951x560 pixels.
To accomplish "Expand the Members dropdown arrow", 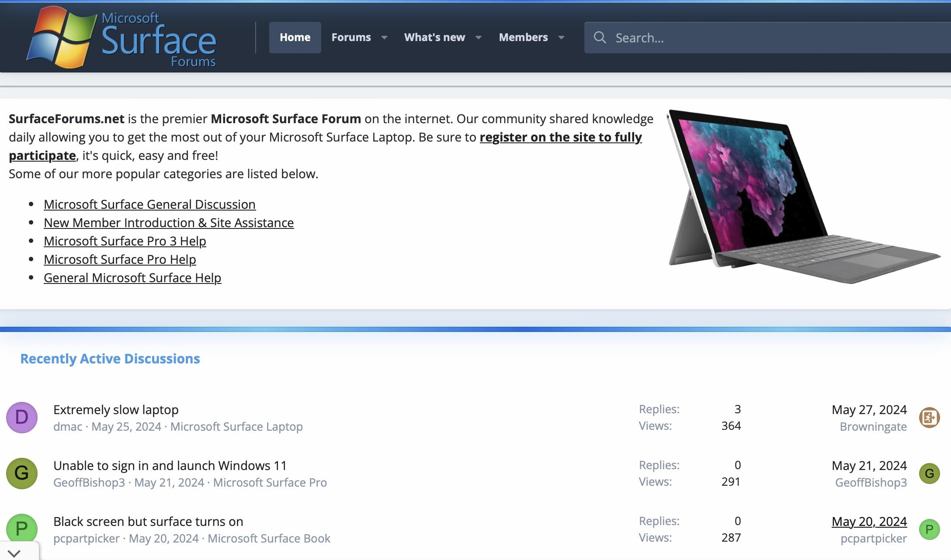I will point(561,38).
